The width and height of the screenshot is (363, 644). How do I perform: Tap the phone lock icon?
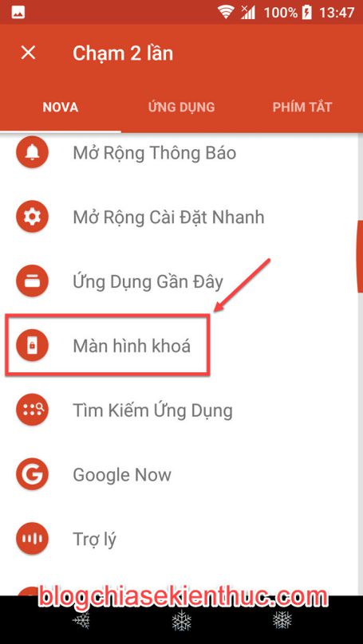(x=32, y=345)
